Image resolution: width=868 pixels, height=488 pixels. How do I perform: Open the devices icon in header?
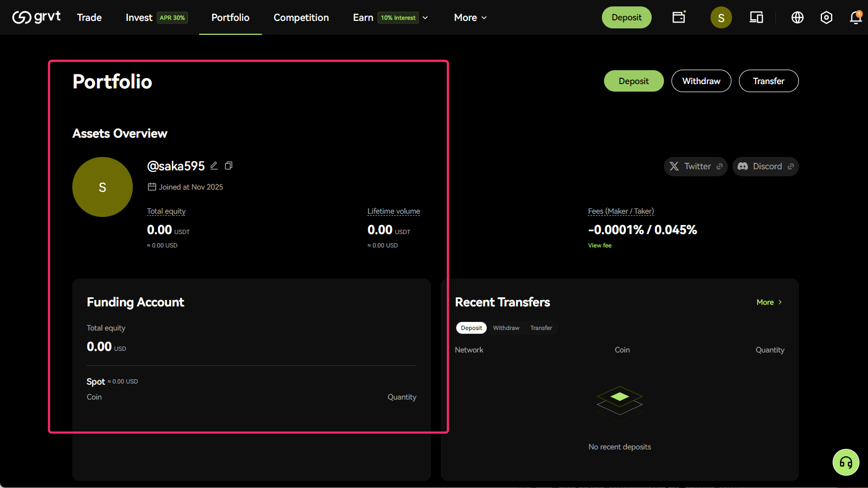pyautogui.click(x=756, y=18)
